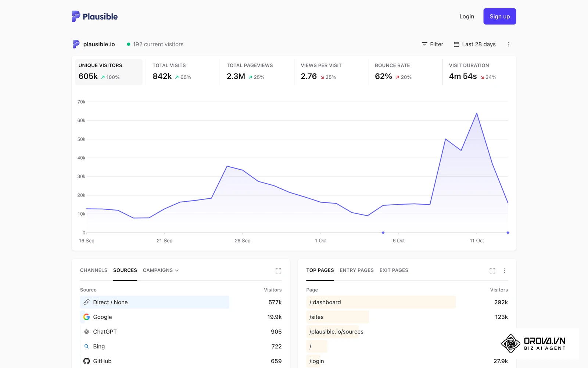Image resolution: width=588 pixels, height=368 pixels.
Task: Click the 577k visitors value for Direct
Action: [275, 302]
